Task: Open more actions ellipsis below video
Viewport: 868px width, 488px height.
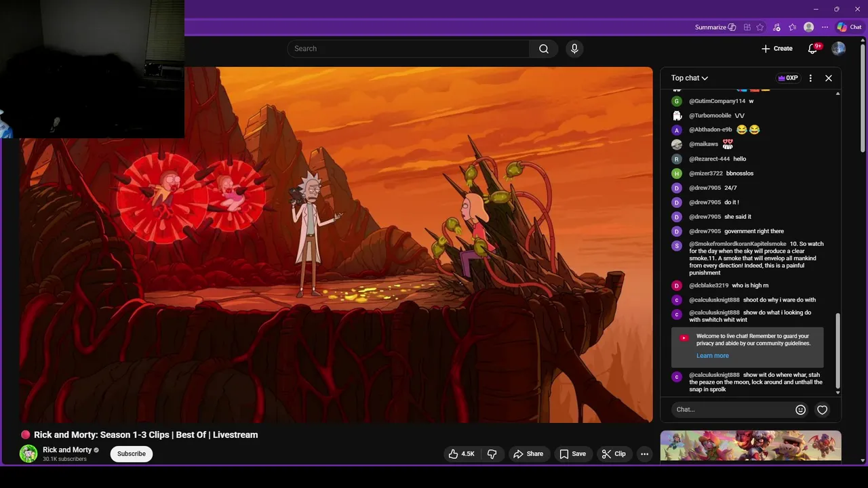Action: coord(645,454)
